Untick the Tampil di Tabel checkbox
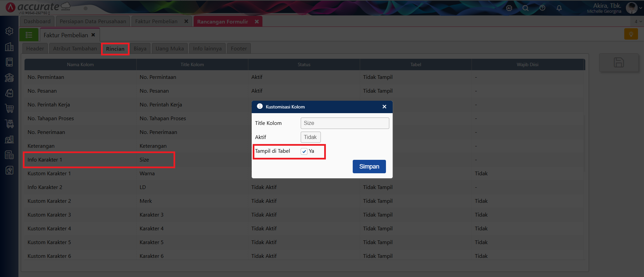Viewport: 644px width, 277px height. pos(304,151)
